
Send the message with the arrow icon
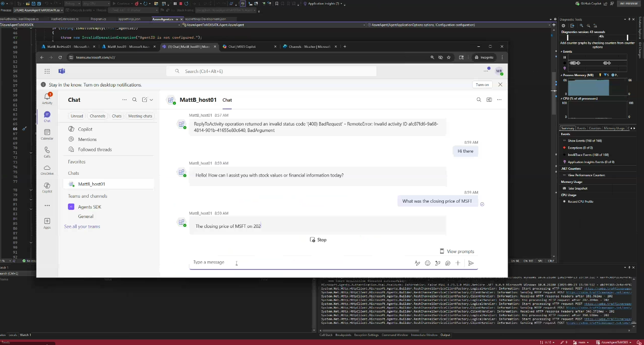tap(471, 263)
